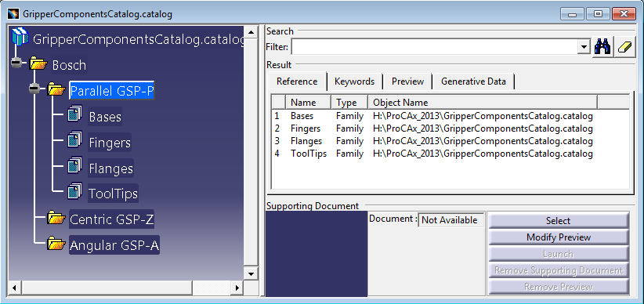This screenshot has height=304, width=644.
Task: Click the Object Name path of the Bases row
Action: 483,116
